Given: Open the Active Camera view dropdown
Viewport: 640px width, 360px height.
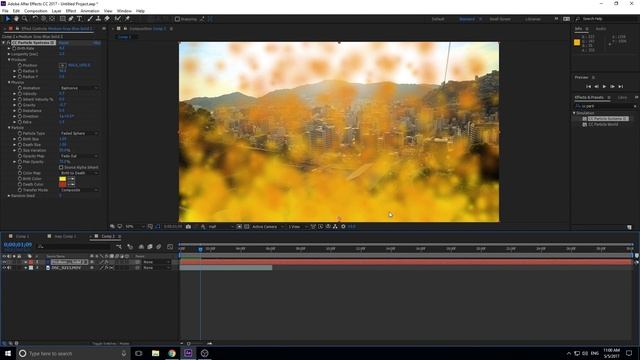Looking at the screenshot, I should pos(268,227).
